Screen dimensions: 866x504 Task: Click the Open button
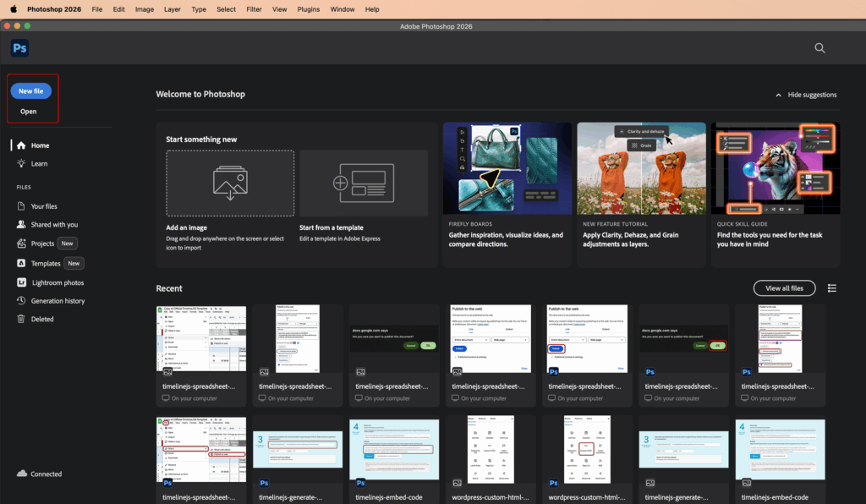click(29, 112)
